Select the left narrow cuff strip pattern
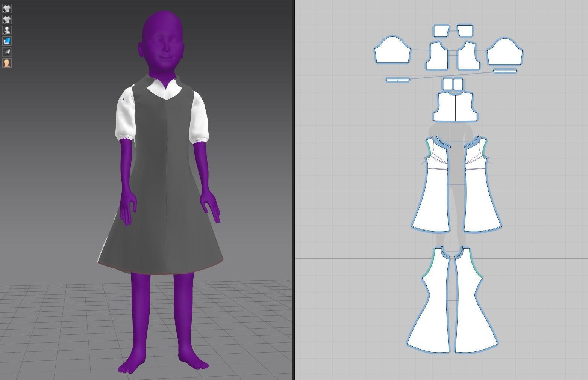The image size is (588, 380). tap(398, 80)
